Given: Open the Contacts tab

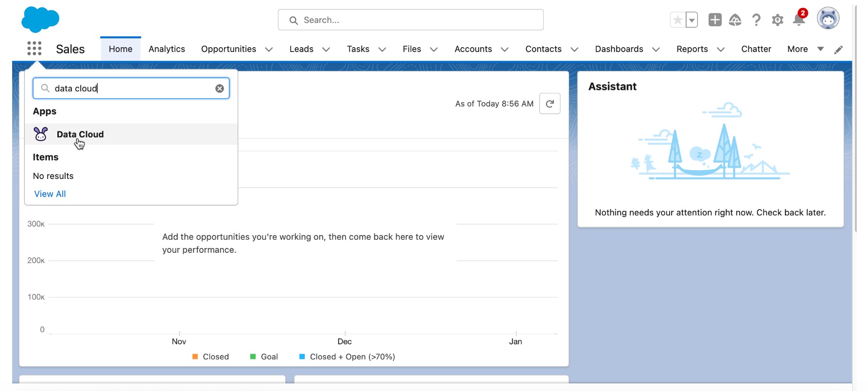Looking at the screenshot, I should tap(543, 49).
